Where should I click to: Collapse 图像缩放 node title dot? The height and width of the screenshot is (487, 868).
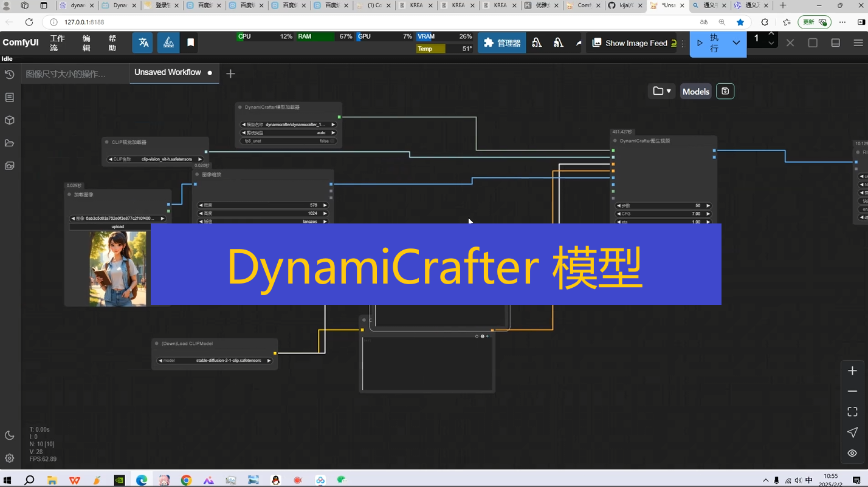[198, 174]
